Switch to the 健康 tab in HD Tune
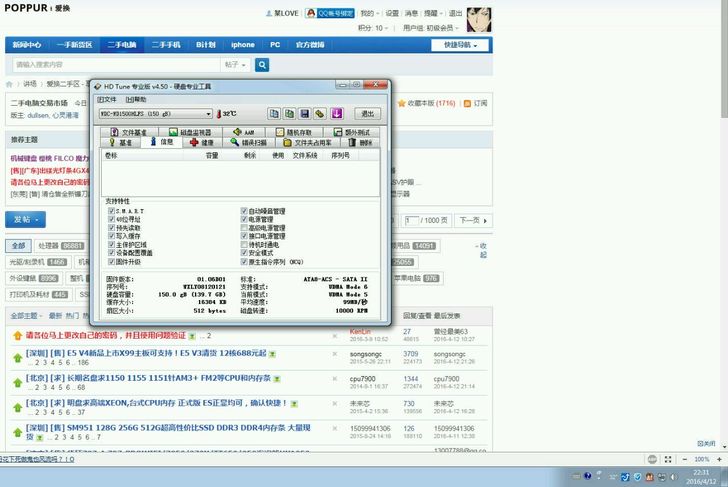Viewport: 728px width, 487px height. [202, 142]
